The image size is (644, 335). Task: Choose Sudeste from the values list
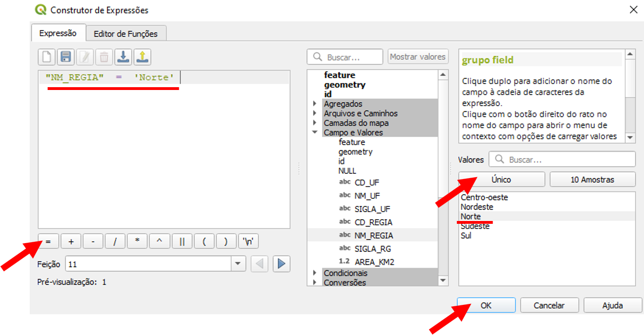click(x=475, y=226)
